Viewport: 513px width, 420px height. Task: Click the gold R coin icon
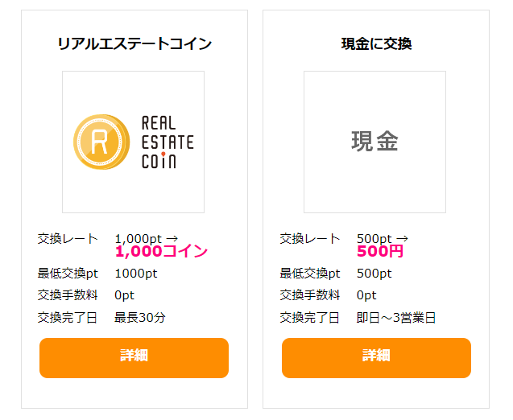101,142
